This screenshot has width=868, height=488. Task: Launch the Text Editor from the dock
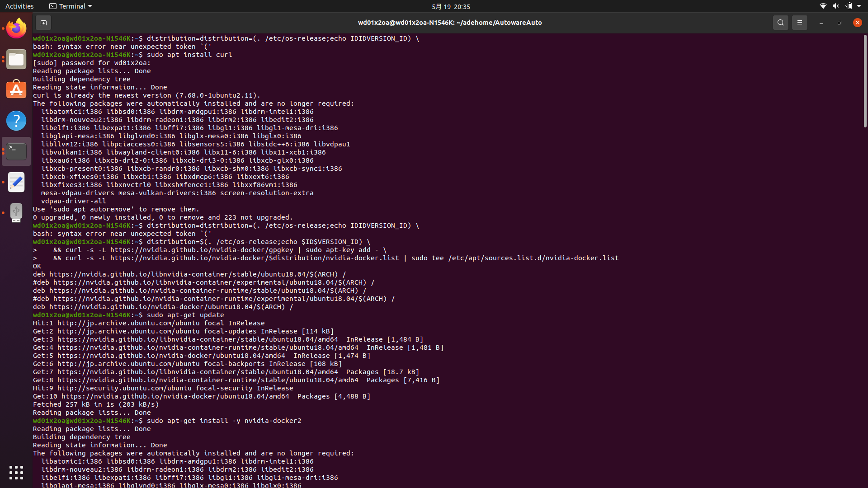click(16, 182)
